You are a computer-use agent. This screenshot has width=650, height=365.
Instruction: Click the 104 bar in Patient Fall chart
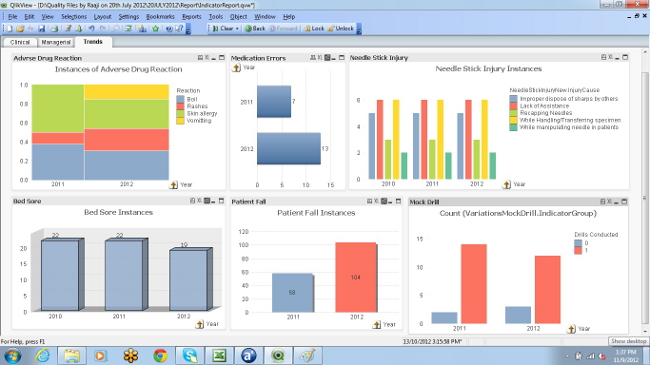[x=356, y=277]
